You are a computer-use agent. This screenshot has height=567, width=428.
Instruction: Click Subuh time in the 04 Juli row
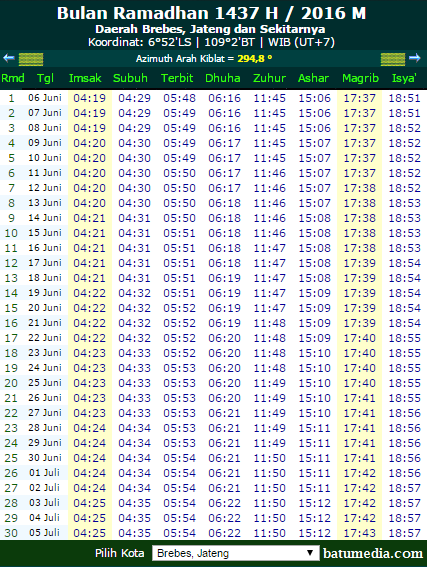click(x=134, y=518)
